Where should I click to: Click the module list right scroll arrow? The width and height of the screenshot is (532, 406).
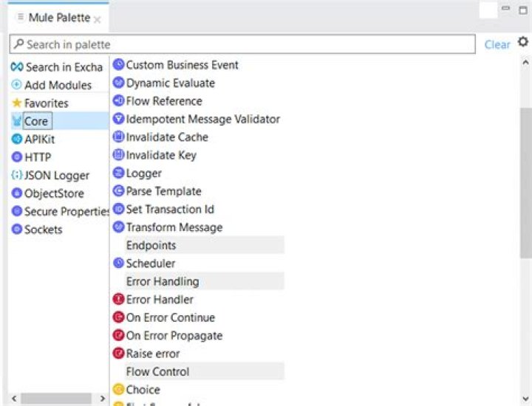coord(103,398)
